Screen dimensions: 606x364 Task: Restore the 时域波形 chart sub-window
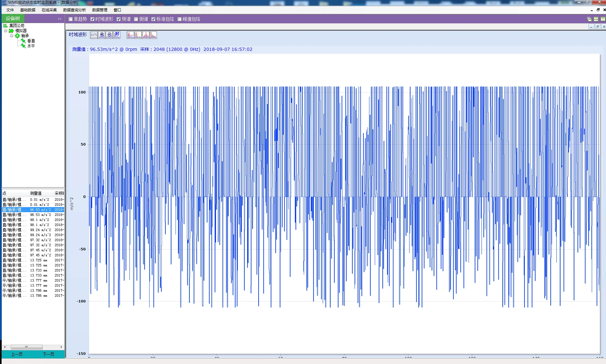[597, 27]
